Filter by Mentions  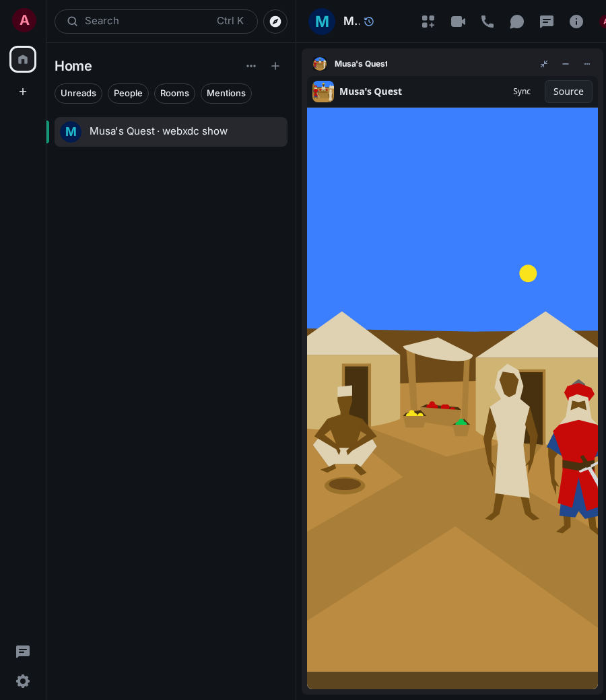[x=226, y=94]
